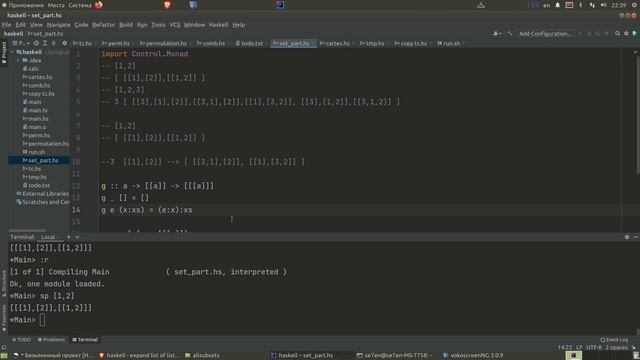This screenshot has width=640, height=360.
Task: Toggle the Structure tool window stripe button
Action: (x=4, y=283)
